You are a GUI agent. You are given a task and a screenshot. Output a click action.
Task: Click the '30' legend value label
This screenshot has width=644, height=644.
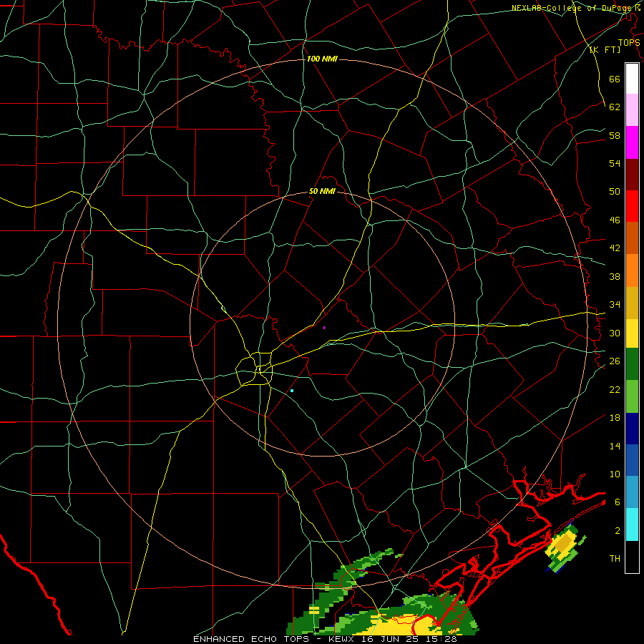[x=615, y=333]
